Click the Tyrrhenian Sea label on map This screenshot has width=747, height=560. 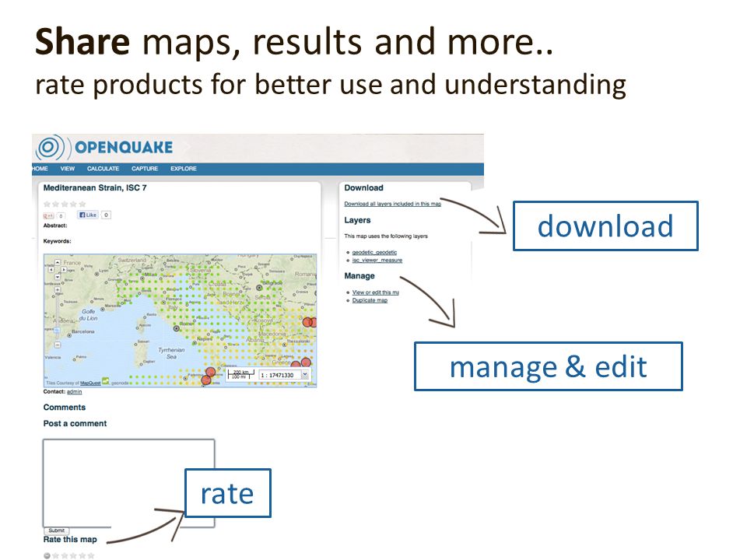point(171,353)
